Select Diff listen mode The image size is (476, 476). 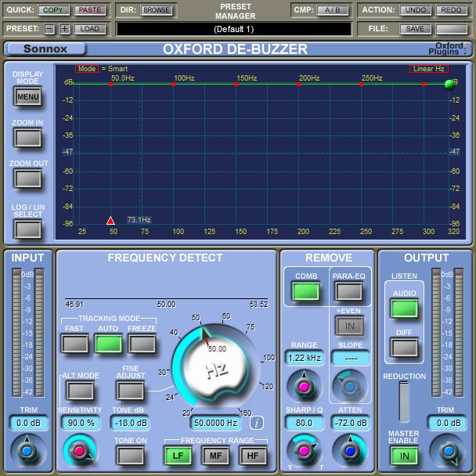pyautogui.click(x=404, y=348)
